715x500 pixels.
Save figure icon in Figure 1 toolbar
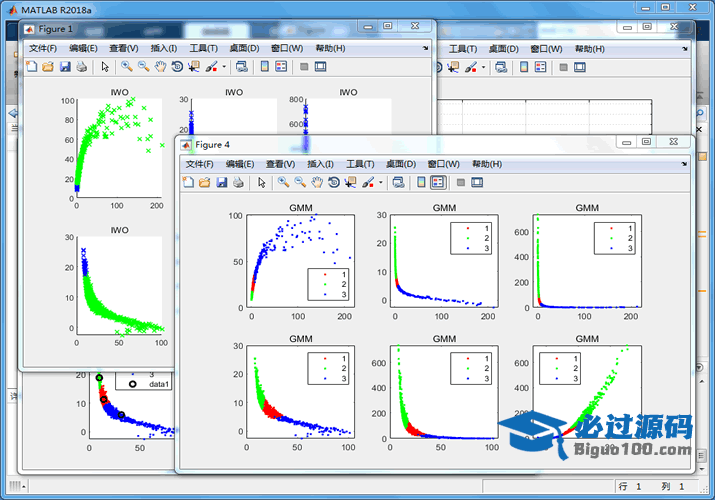[x=65, y=67]
